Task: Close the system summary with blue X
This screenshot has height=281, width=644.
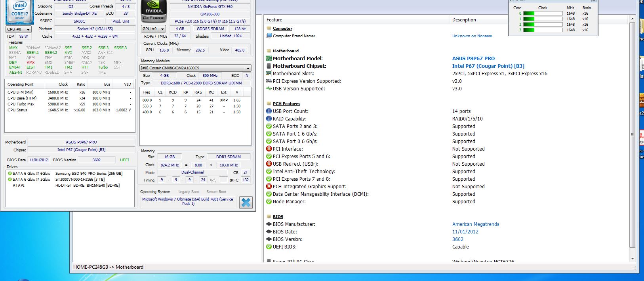Action: pos(246,202)
